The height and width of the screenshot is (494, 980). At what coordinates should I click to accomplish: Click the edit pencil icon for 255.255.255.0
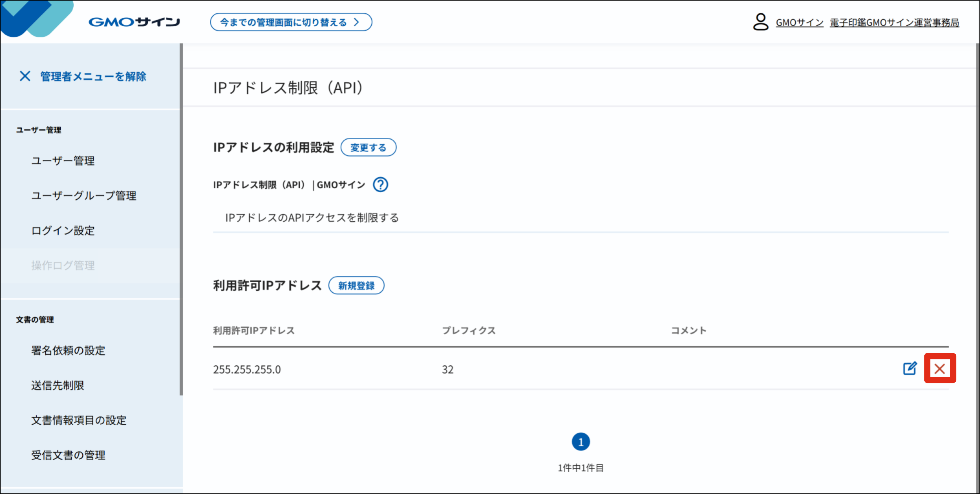tap(910, 368)
